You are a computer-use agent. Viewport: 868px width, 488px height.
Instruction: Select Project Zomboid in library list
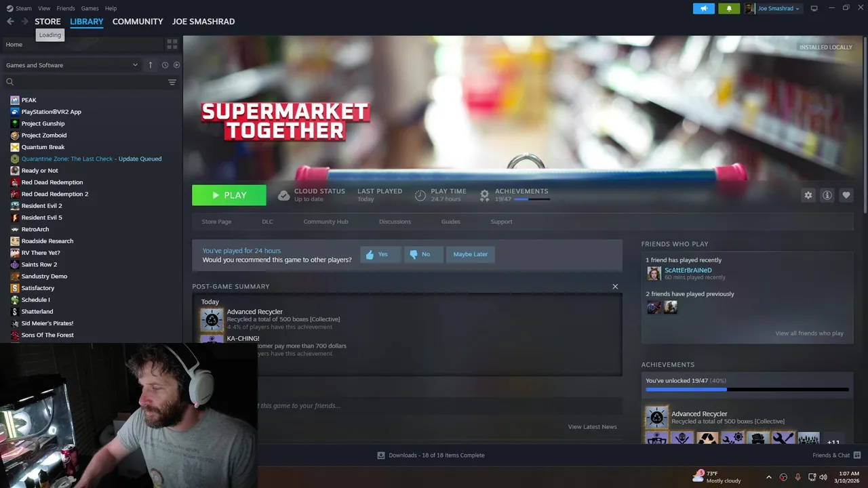tap(44, 135)
